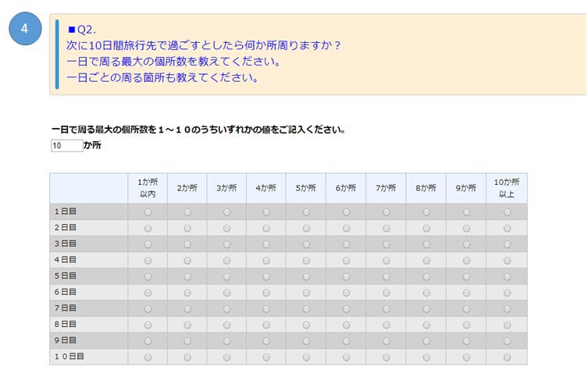Select 6か所 for 5日目
Image resolution: width=588 pixels, height=387 pixels.
[x=346, y=276]
